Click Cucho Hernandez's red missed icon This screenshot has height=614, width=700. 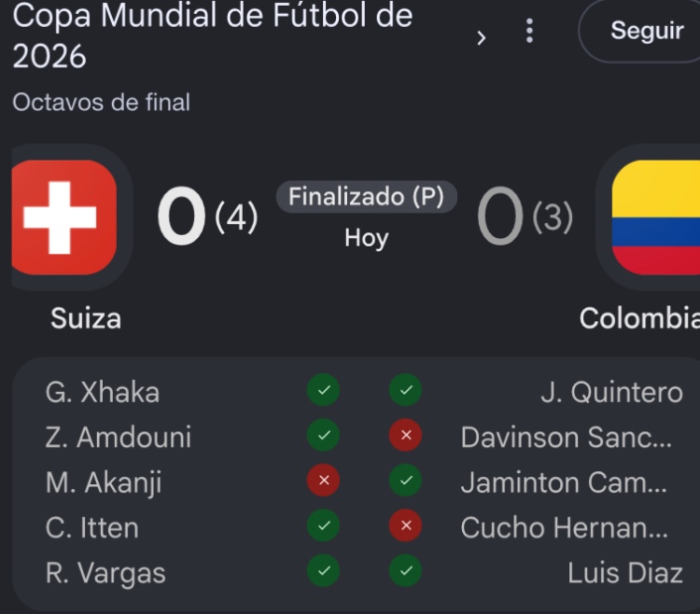[x=405, y=525]
